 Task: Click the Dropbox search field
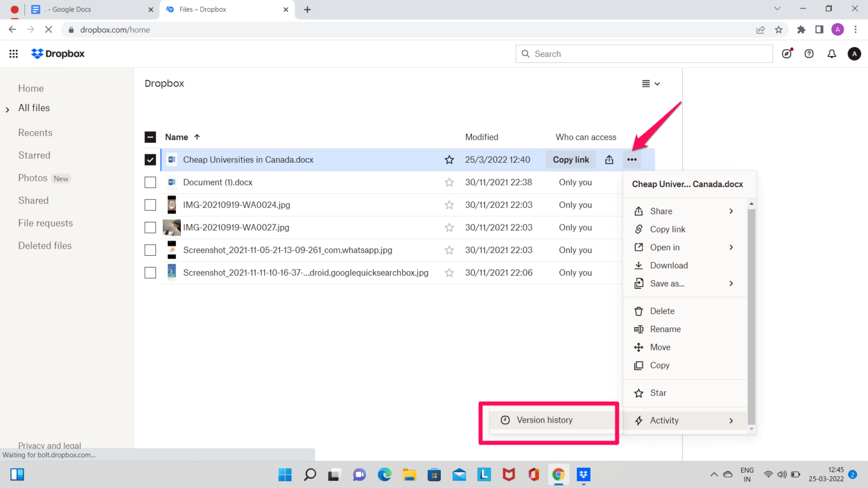pyautogui.click(x=644, y=54)
